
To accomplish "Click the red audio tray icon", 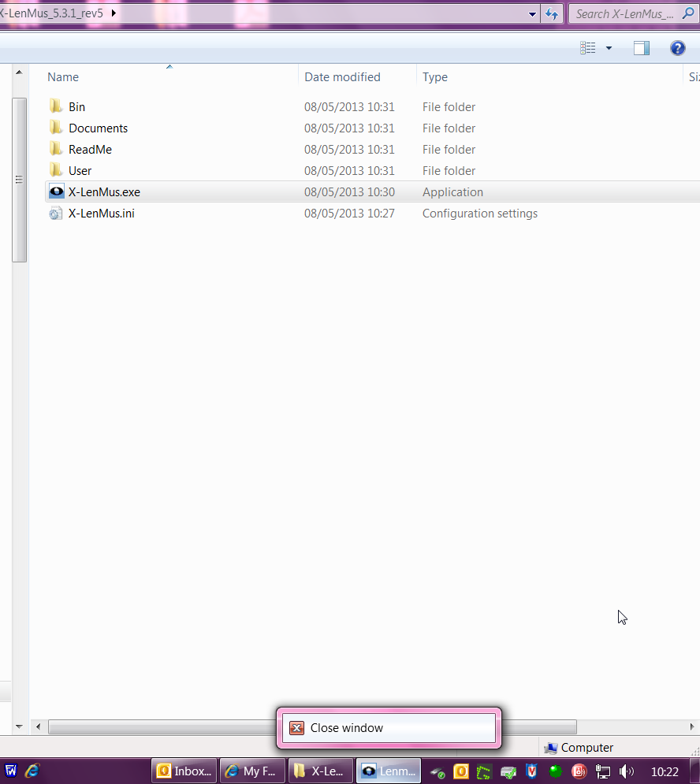I will (579, 771).
